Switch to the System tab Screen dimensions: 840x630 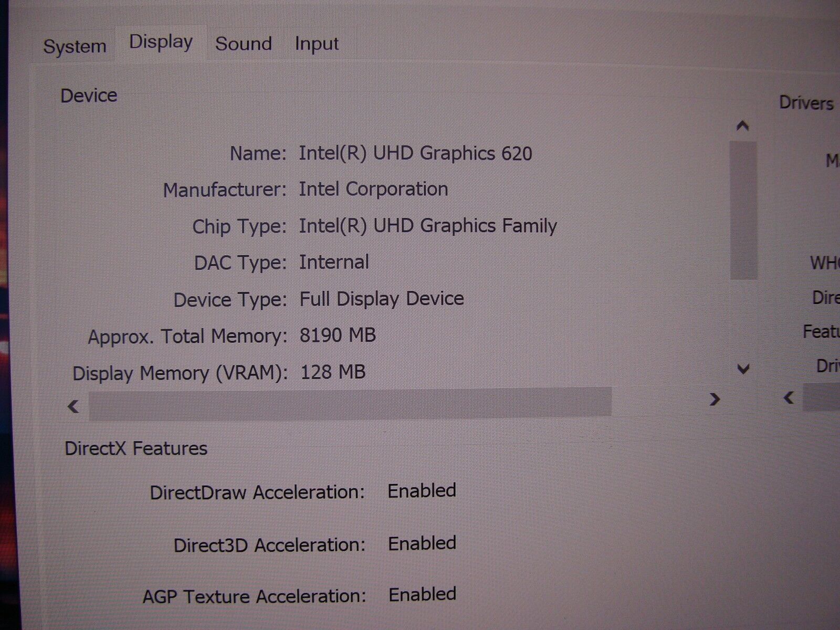pyautogui.click(x=75, y=46)
